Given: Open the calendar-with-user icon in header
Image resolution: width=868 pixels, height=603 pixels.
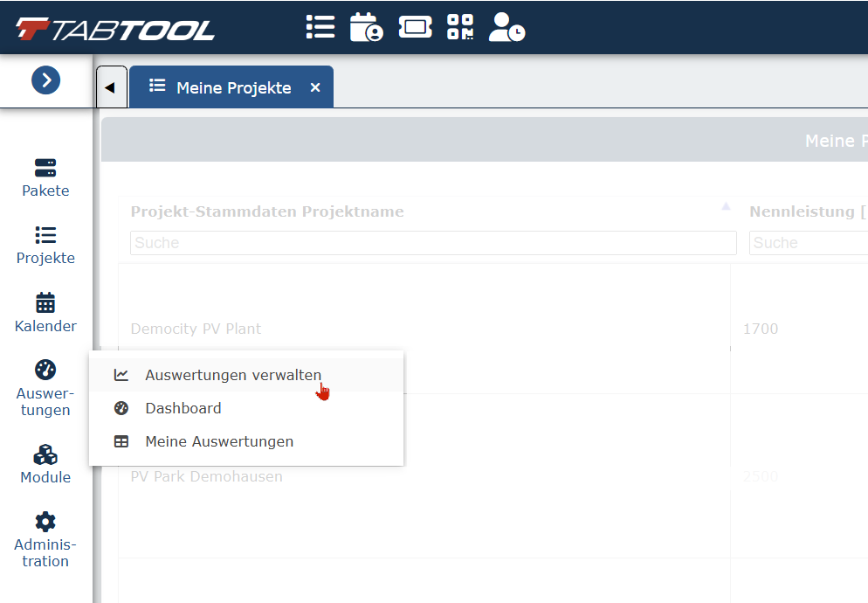Looking at the screenshot, I should tap(366, 27).
